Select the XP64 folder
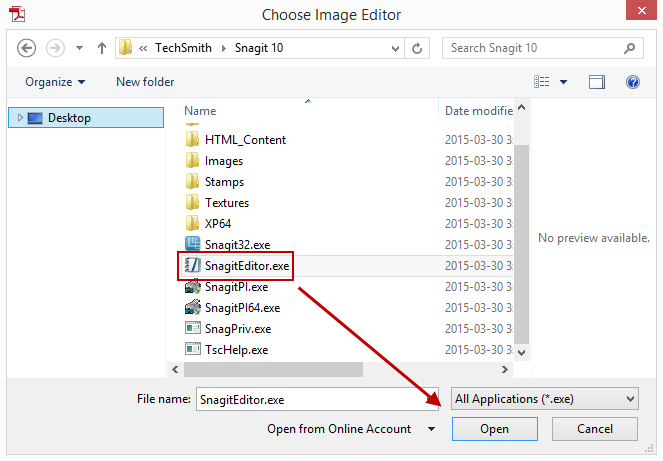Screen dimensions: 663x461 [218, 224]
